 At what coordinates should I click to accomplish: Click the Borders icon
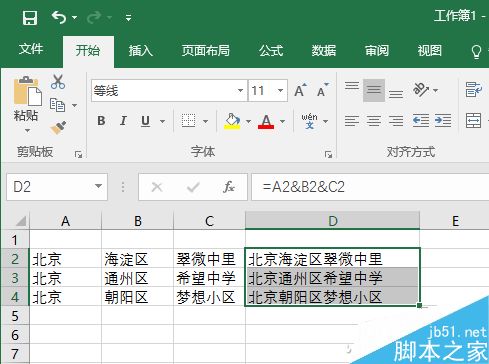[188, 121]
